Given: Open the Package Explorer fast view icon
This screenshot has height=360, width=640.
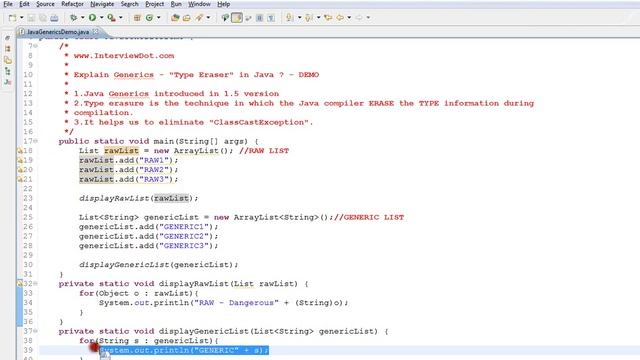Looking at the screenshot, I should click(7, 60).
